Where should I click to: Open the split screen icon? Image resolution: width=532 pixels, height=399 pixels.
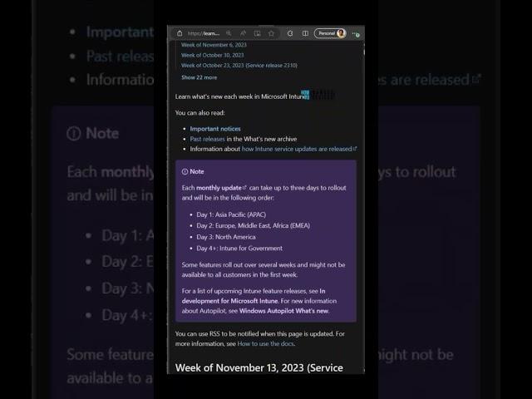point(305,33)
